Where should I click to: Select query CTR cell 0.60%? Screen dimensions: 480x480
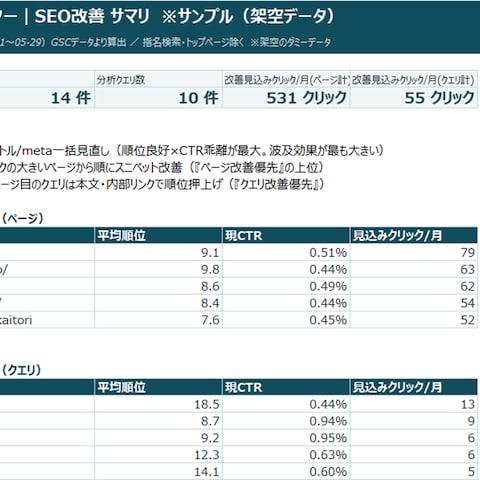click(286, 471)
